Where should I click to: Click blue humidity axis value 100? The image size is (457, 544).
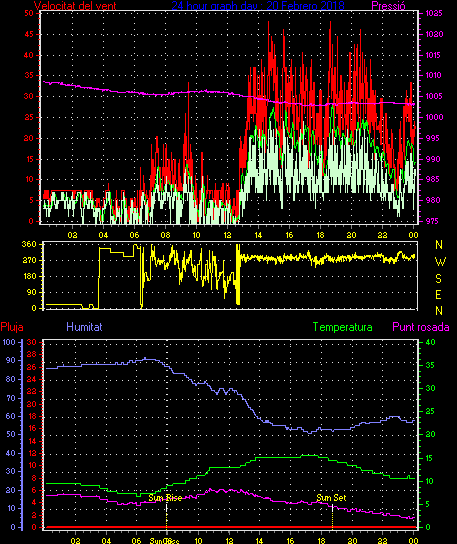(9, 342)
